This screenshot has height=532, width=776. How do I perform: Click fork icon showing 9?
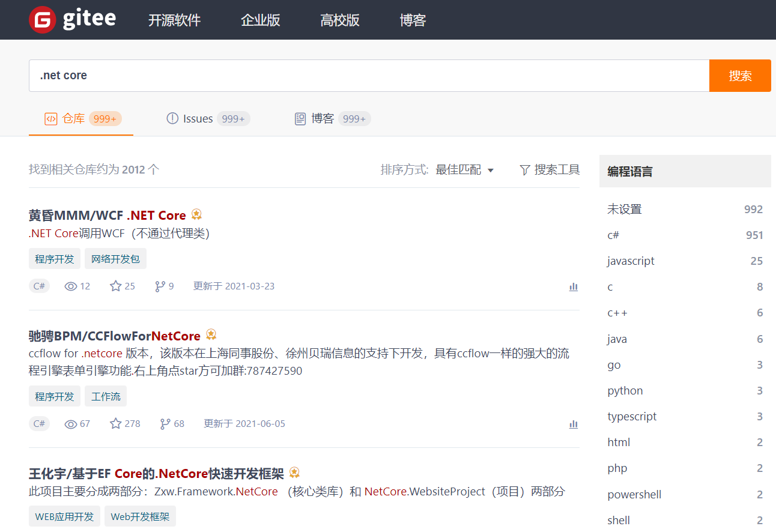160,286
